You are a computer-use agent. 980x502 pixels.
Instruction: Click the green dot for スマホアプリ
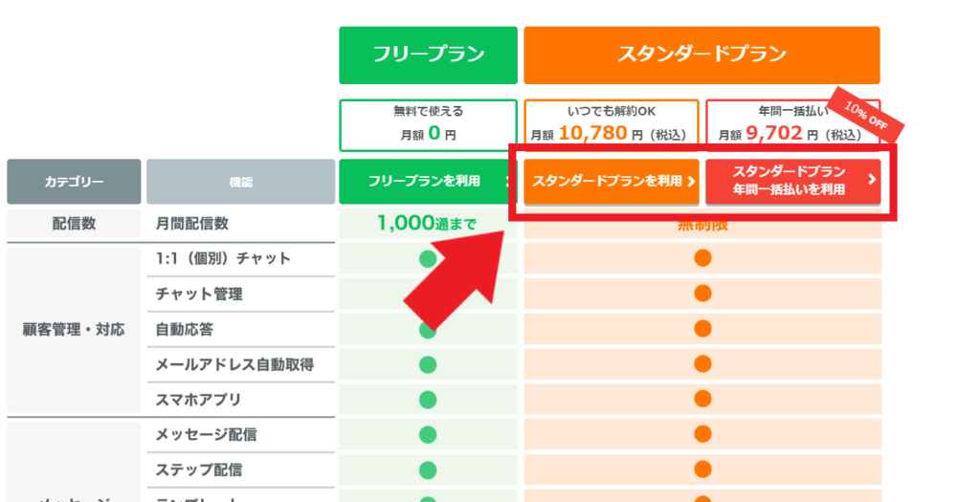pyautogui.click(x=428, y=399)
